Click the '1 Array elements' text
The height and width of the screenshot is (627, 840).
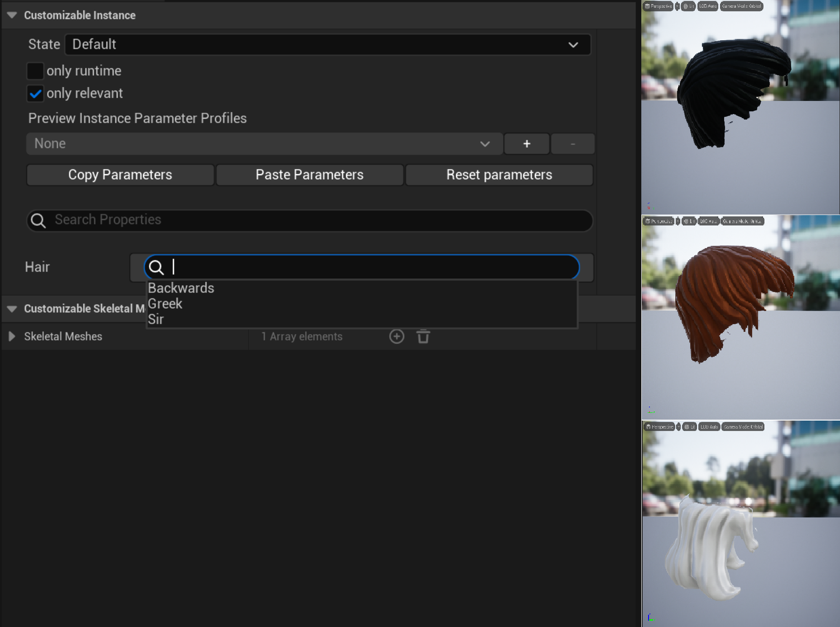tap(302, 336)
